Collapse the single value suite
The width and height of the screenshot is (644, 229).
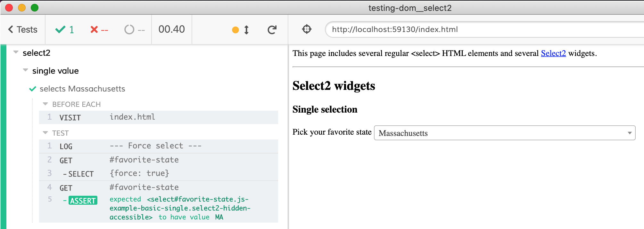tap(26, 70)
